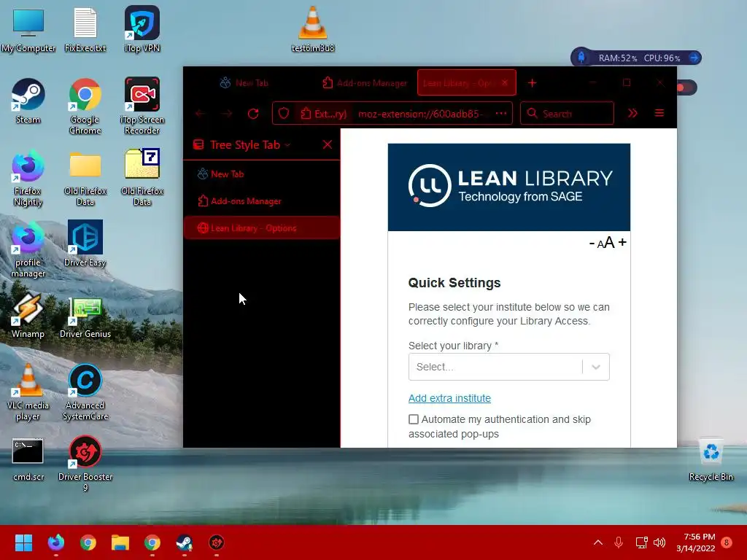Viewport: 747px width, 560px height.
Task: Check Automate my authentication checkbox
Action: point(414,419)
